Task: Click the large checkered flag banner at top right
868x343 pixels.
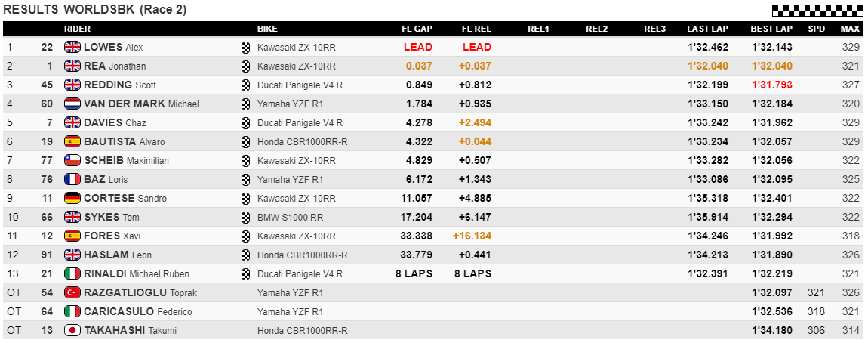Action: click(x=817, y=9)
